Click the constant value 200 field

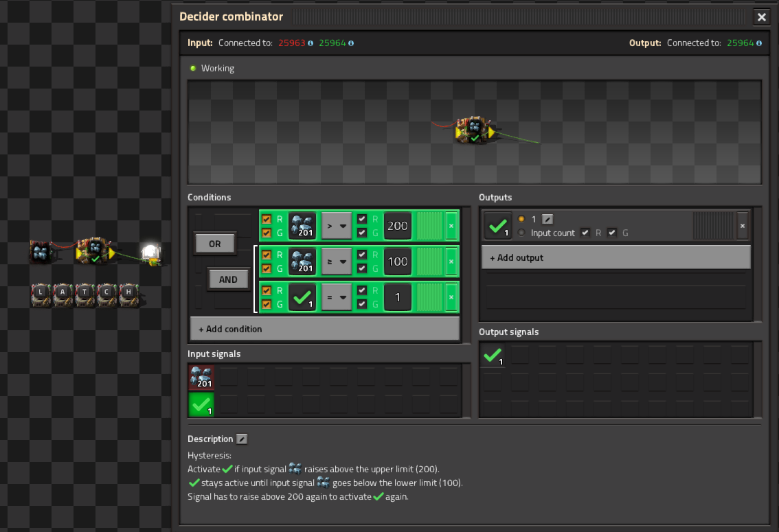tap(398, 226)
